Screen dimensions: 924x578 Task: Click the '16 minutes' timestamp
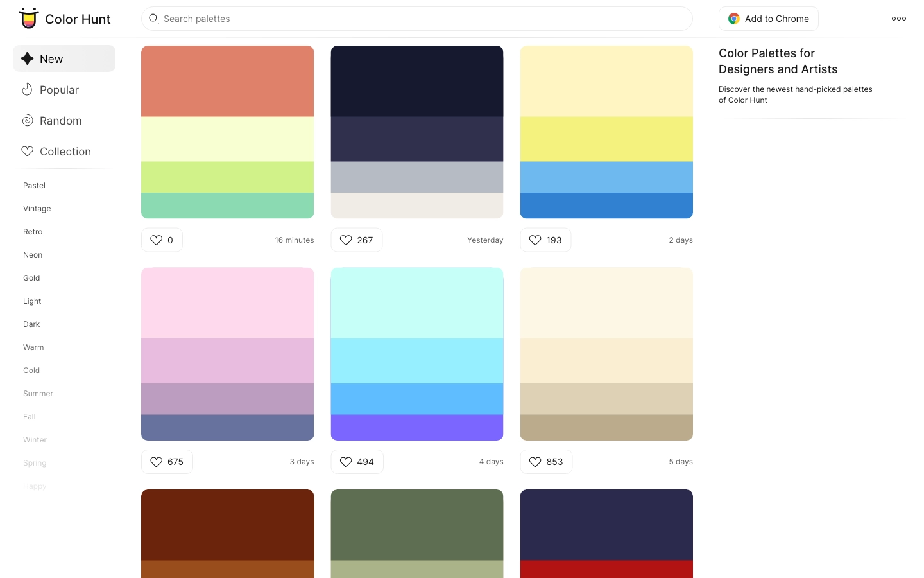[x=295, y=240]
